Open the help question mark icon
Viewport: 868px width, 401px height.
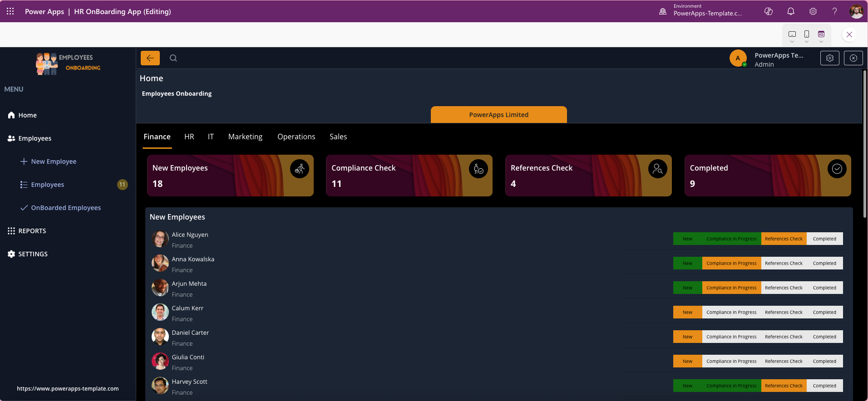(x=834, y=11)
